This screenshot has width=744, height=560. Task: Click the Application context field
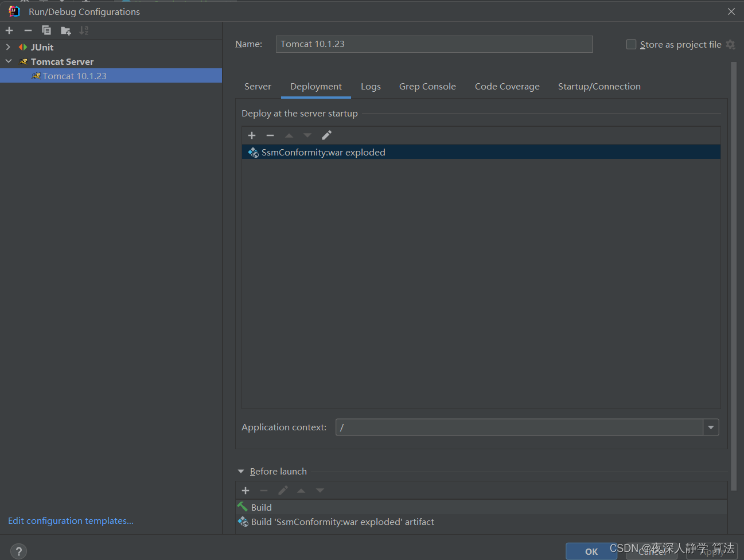coord(519,427)
